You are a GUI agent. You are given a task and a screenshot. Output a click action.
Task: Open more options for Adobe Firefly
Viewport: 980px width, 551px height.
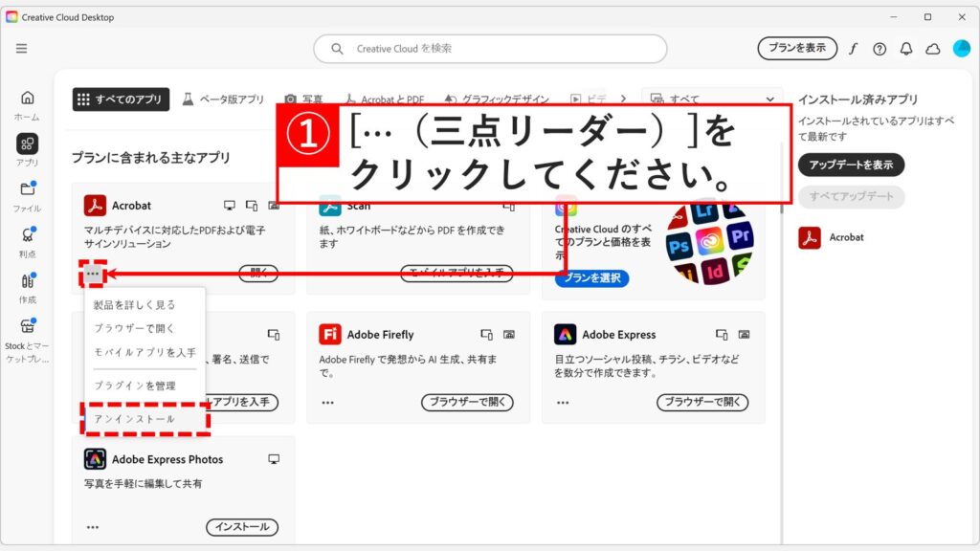click(x=327, y=403)
